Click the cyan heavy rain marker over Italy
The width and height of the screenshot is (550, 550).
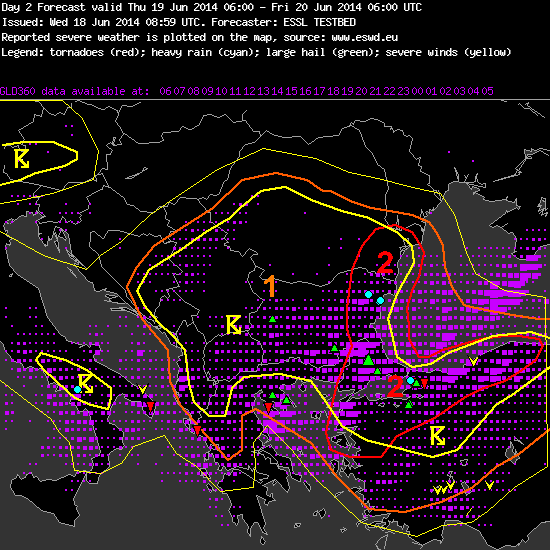[78, 389]
